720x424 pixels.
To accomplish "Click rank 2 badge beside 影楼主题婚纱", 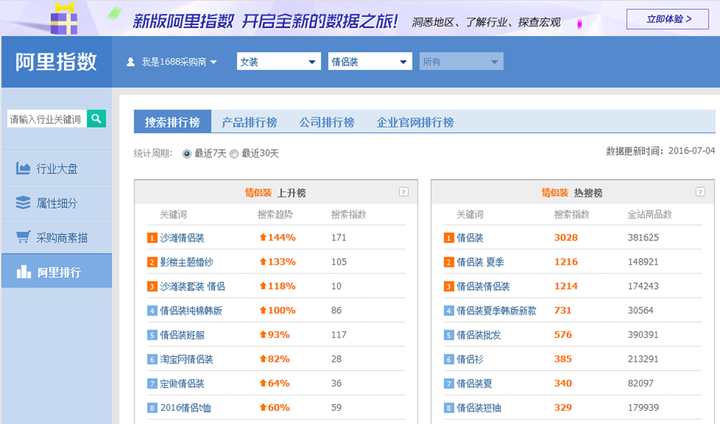I will pos(152,262).
